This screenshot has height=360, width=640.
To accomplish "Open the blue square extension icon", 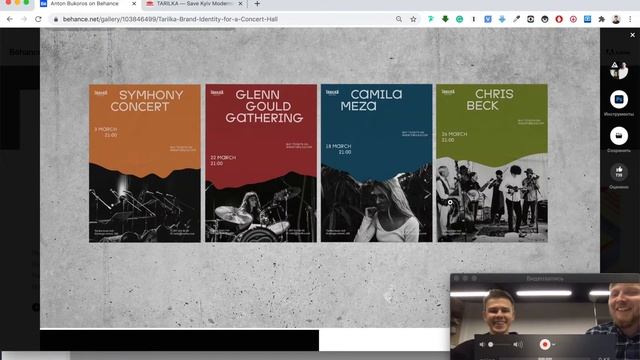I will (x=587, y=19).
